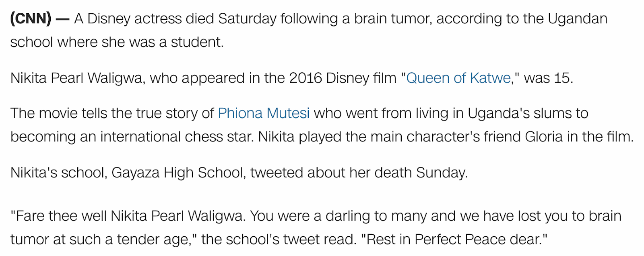Click the bold (CNN) dateline

pyautogui.click(x=31, y=19)
